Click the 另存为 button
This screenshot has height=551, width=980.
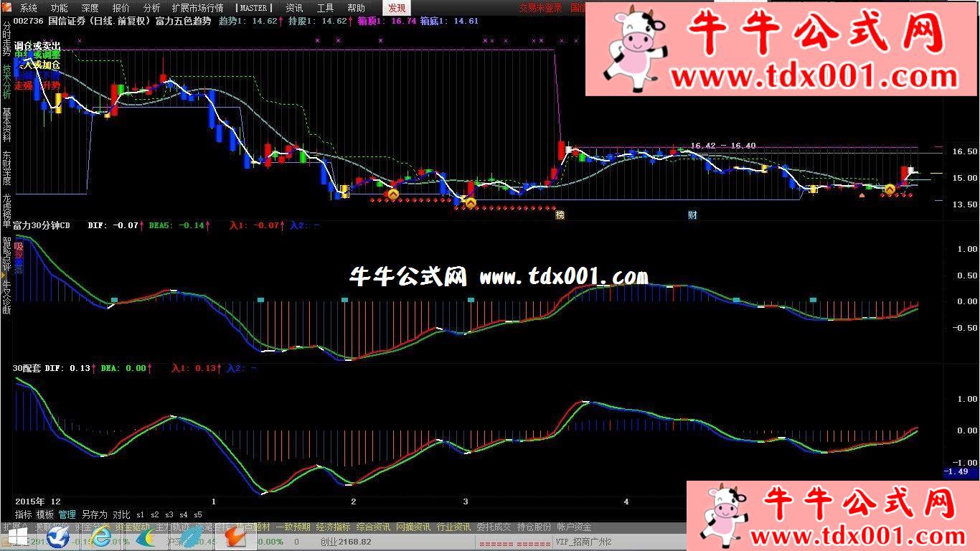pos(94,514)
